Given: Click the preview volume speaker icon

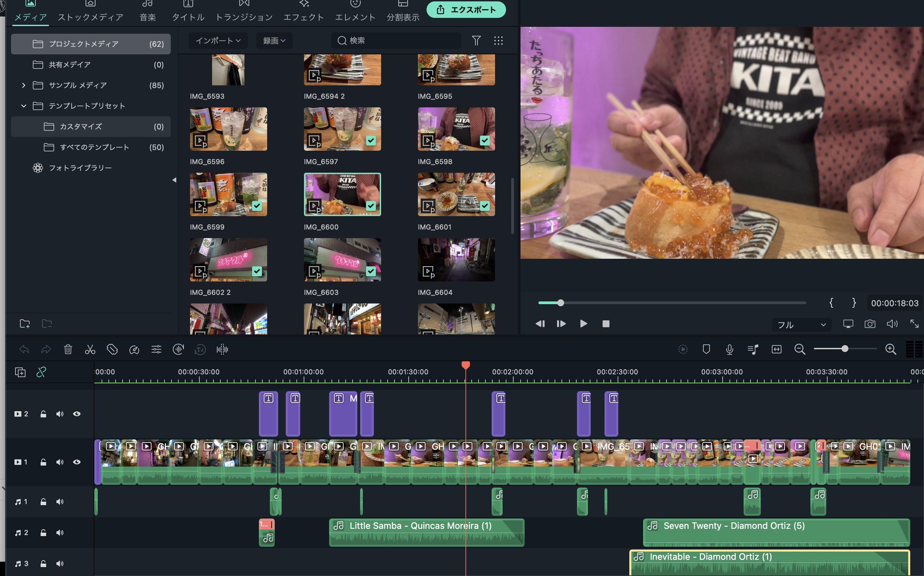Looking at the screenshot, I should [x=892, y=324].
